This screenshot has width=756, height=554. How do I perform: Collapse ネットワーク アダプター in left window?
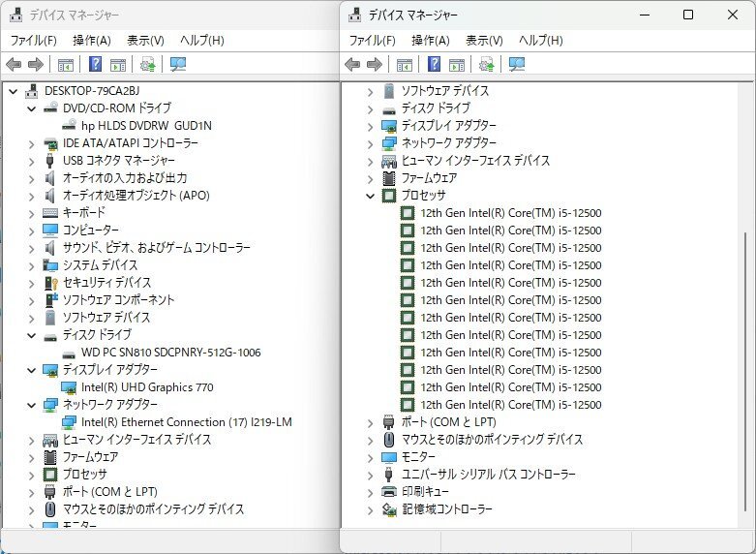click(x=31, y=405)
